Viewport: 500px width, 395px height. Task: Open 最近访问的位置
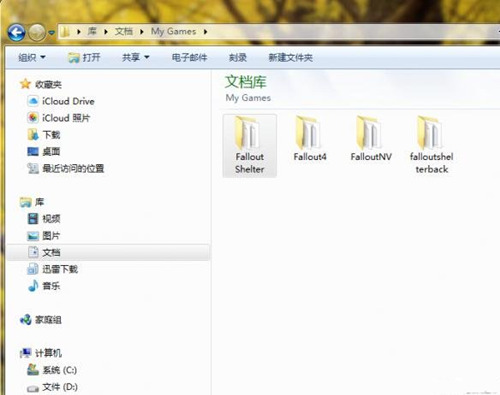66,168
